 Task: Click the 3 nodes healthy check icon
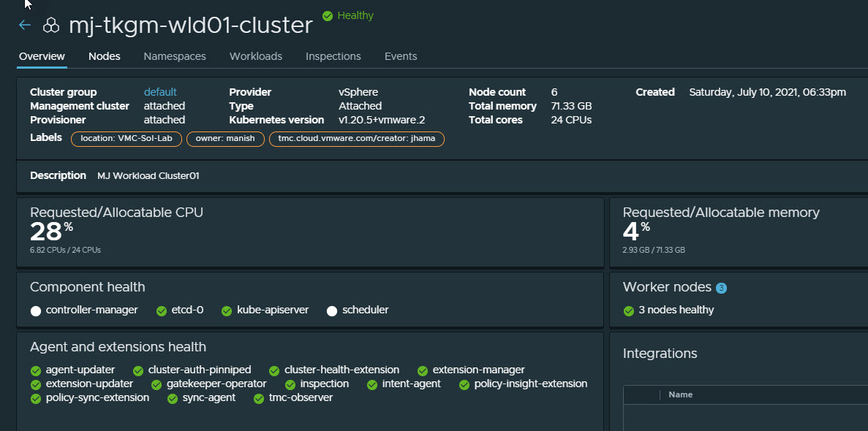pyautogui.click(x=629, y=310)
